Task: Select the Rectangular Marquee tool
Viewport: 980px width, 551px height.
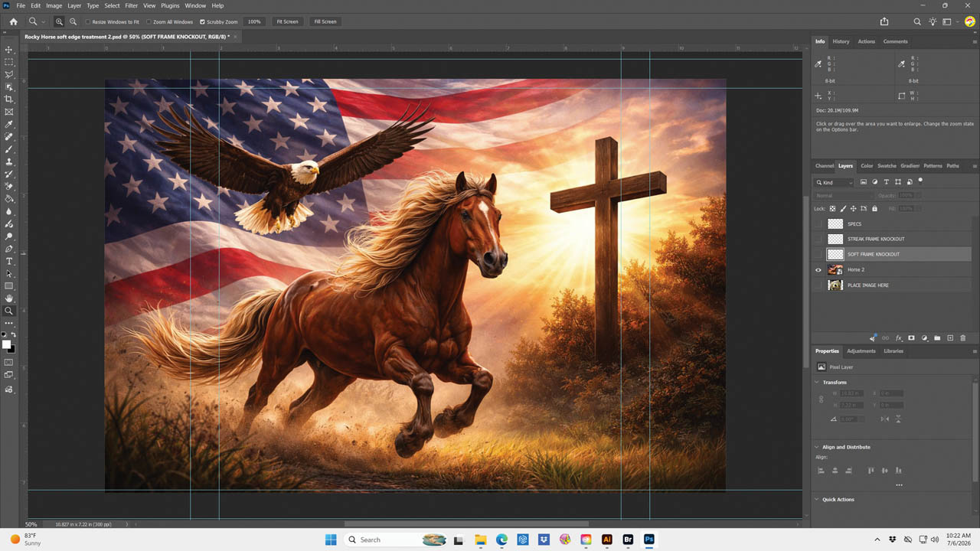Action: tap(9, 62)
